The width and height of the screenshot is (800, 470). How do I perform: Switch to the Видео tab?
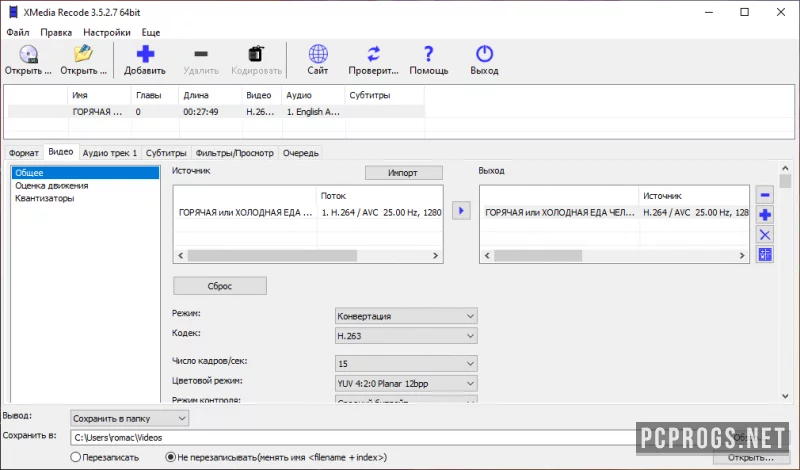point(61,152)
